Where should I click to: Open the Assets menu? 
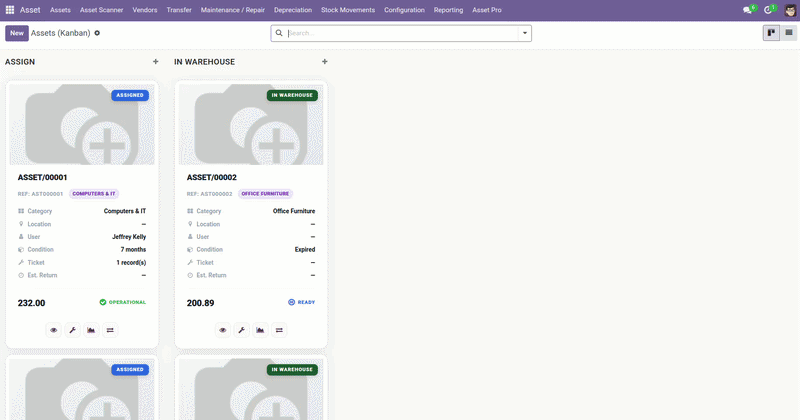pyautogui.click(x=60, y=10)
